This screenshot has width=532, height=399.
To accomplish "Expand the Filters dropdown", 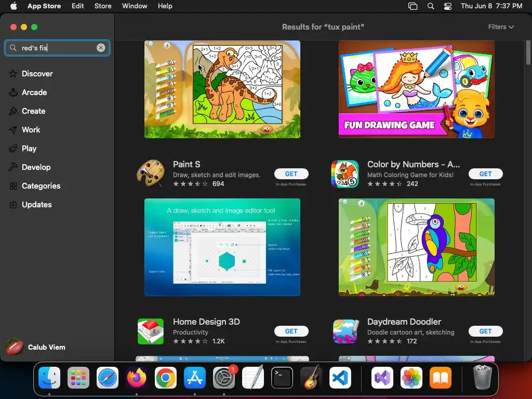I will [501, 27].
